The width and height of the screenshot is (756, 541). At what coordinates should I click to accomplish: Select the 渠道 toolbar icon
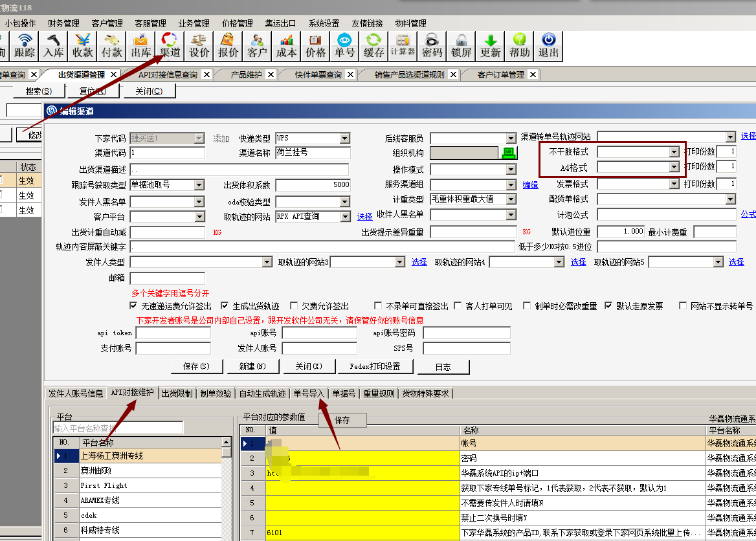(170, 47)
